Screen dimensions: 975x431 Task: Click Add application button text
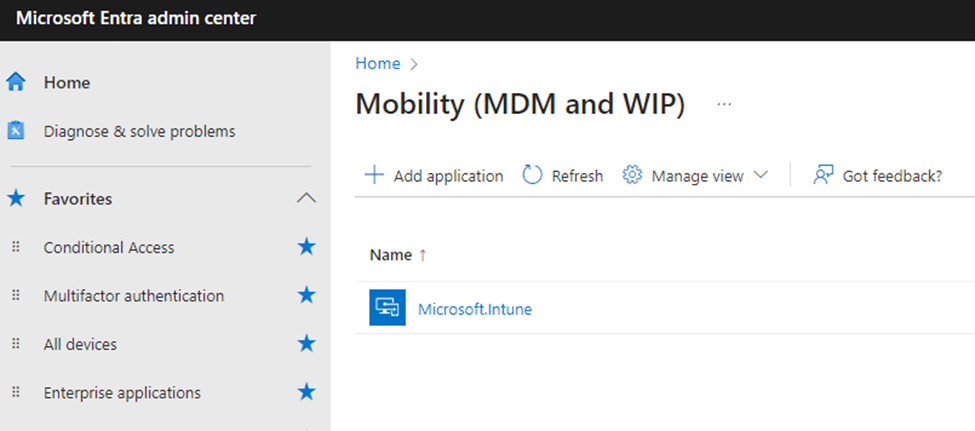click(448, 176)
